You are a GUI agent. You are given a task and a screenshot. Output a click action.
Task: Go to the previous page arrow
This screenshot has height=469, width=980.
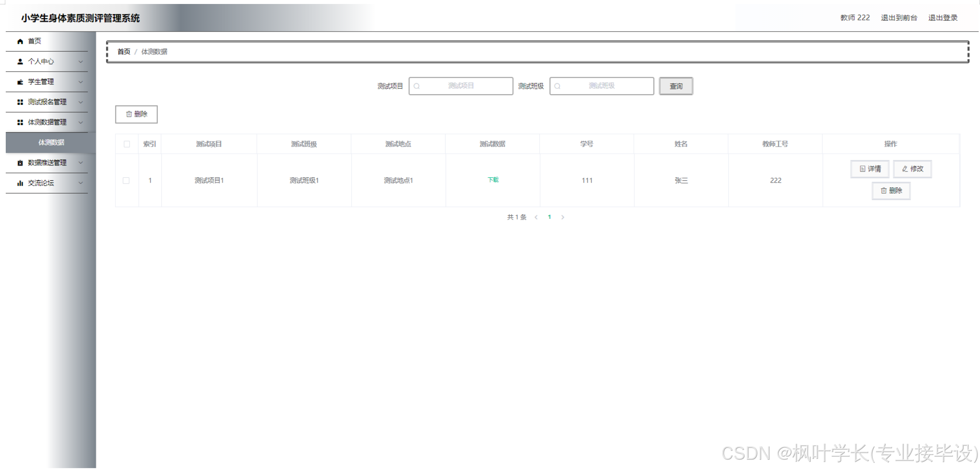coord(536,217)
